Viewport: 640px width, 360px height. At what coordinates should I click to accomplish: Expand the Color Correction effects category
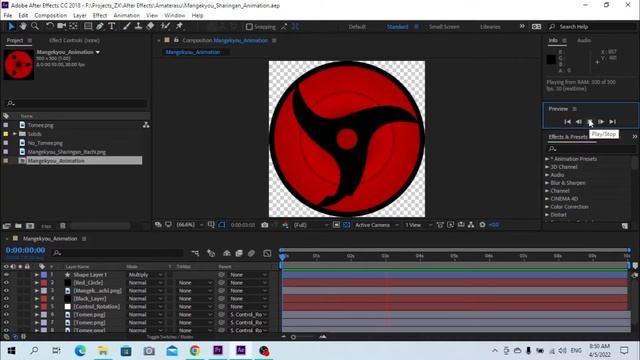[547, 207]
